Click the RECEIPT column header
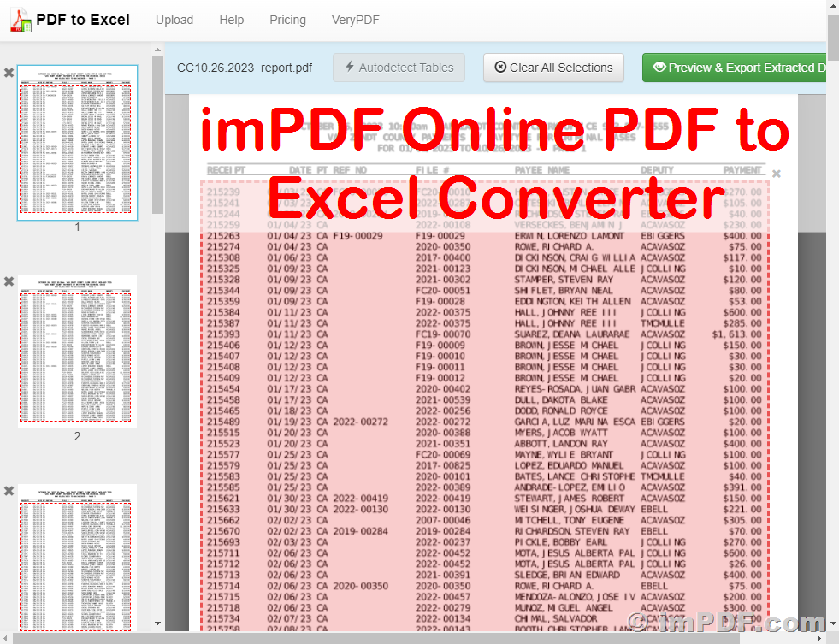839x644 pixels. pyautogui.click(x=227, y=170)
